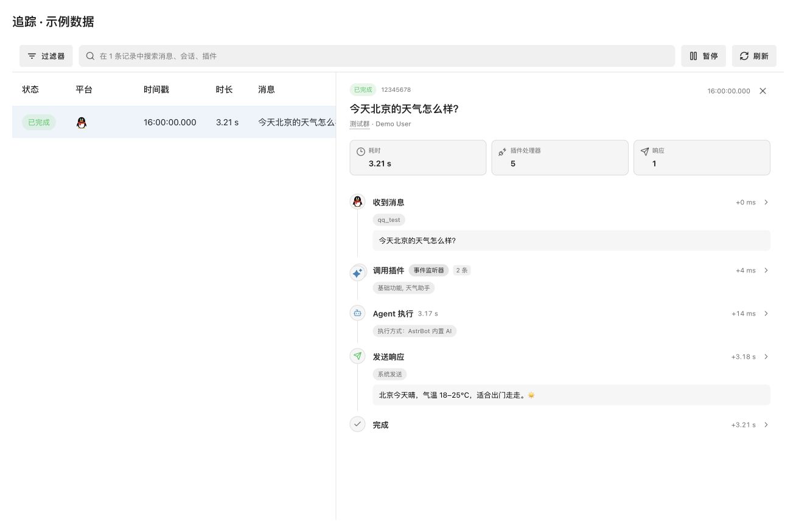Click trace ID 12345678 in detail header

[396, 89]
